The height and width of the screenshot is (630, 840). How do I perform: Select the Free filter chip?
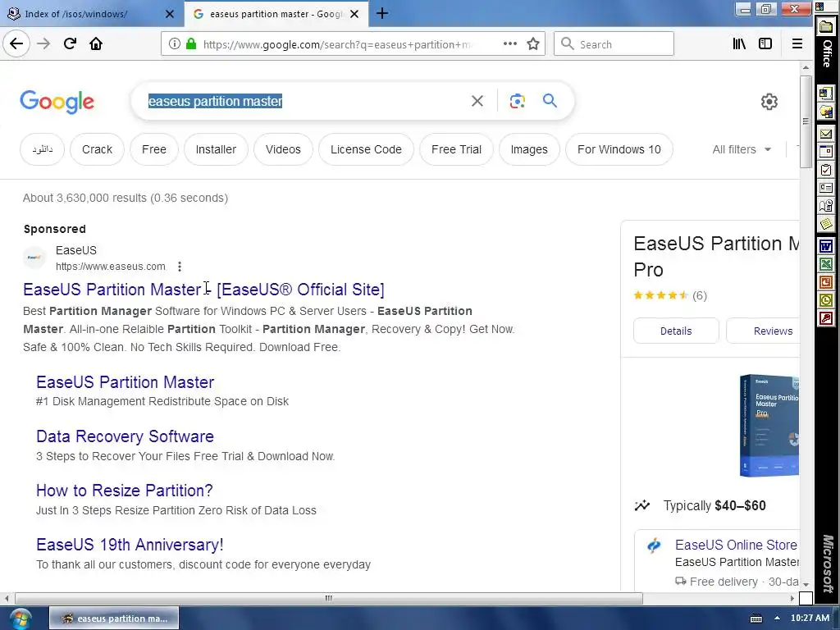tap(154, 149)
